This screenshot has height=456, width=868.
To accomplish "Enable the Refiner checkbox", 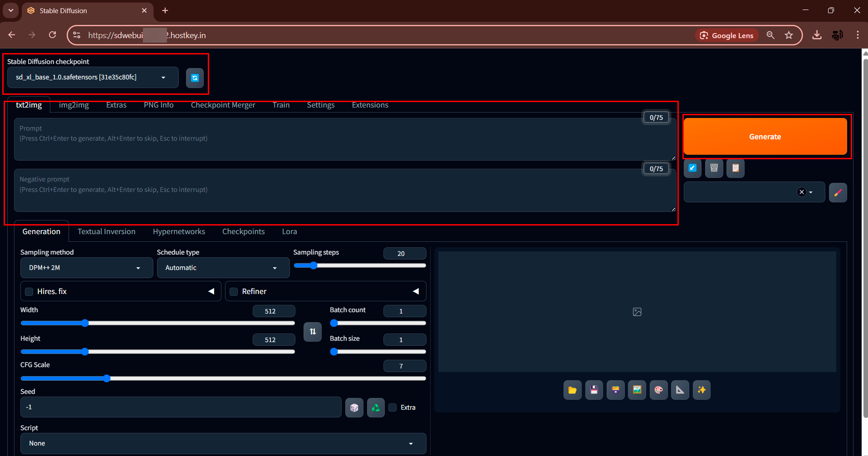I will 234,292.
